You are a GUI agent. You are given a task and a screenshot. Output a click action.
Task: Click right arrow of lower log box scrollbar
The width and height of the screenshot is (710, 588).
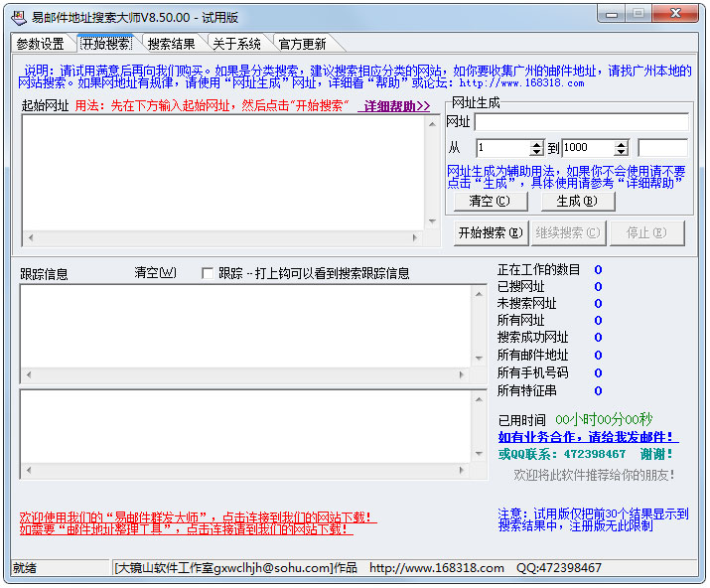462,470
